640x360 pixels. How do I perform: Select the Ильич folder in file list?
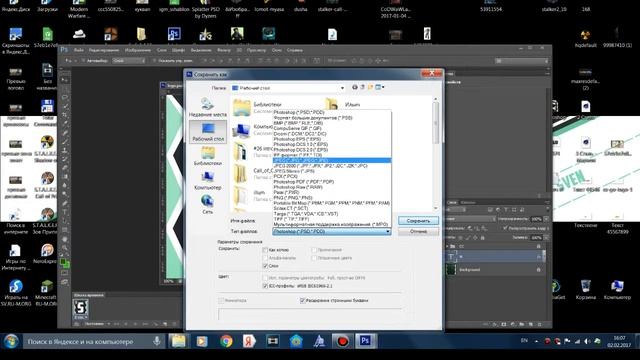pos(342,104)
